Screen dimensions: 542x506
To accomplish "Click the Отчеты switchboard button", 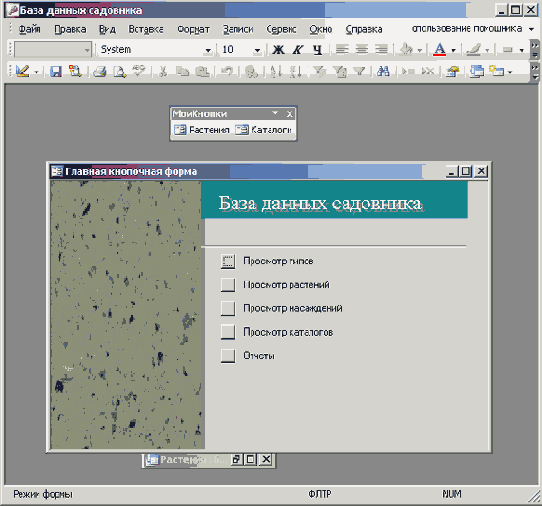I will (228, 356).
